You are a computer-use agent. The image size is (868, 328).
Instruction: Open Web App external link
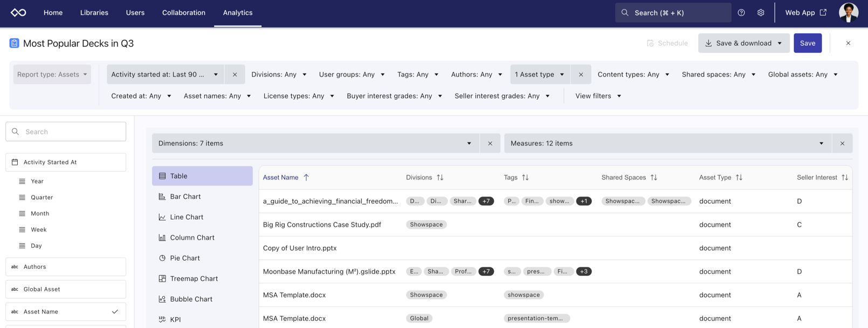pyautogui.click(x=805, y=12)
